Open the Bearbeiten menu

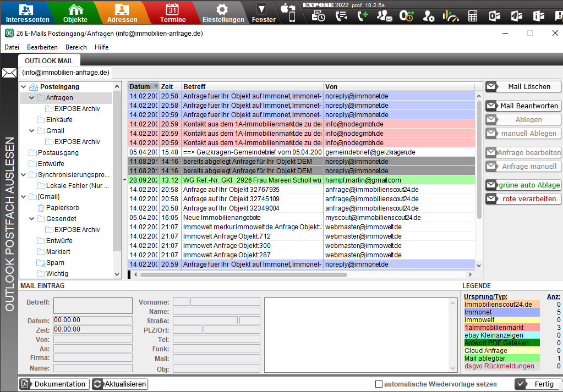(x=42, y=47)
